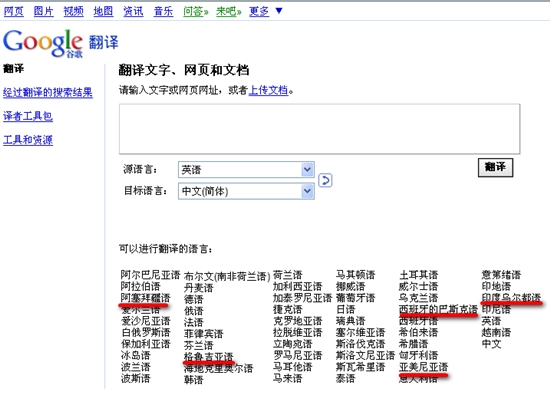Click 立陶宛语 in the language list
This screenshot has width=550, height=398.
[x=293, y=344]
